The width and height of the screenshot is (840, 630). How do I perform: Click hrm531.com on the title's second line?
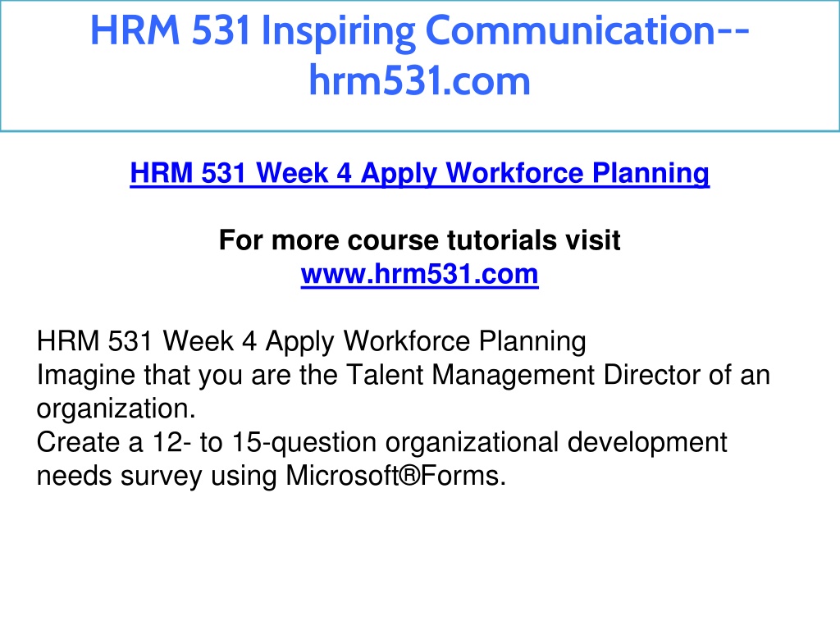[419, 81]
